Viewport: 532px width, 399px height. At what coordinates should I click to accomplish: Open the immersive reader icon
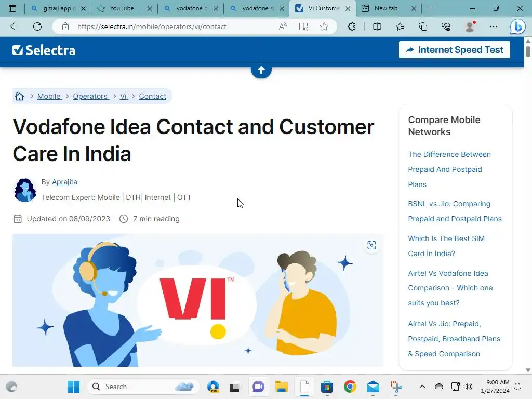pyautogui.click(x=303, y=26)
